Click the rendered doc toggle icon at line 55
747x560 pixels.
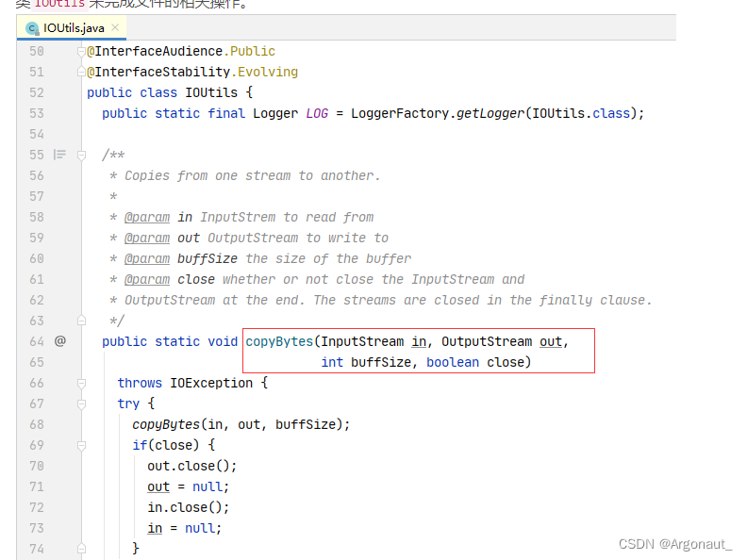59,155
